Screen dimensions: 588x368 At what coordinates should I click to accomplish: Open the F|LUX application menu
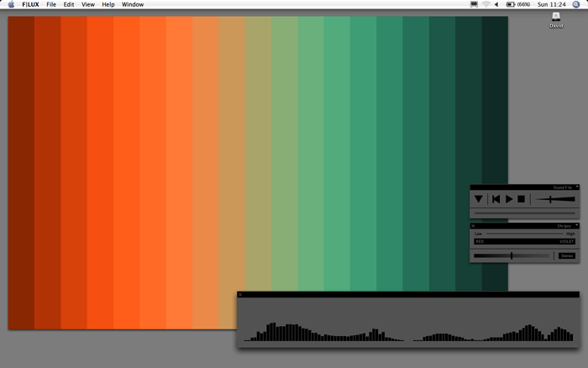[x=30, y=4]
